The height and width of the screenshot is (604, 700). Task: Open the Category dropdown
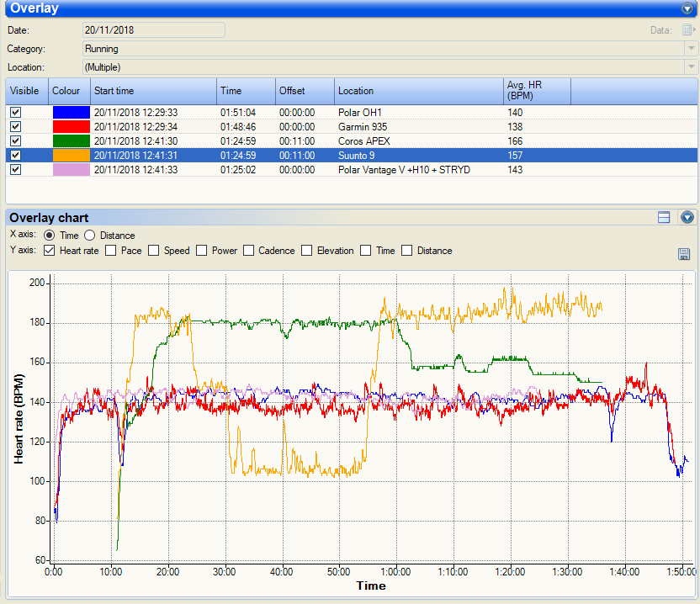click(x=691, y=49)
